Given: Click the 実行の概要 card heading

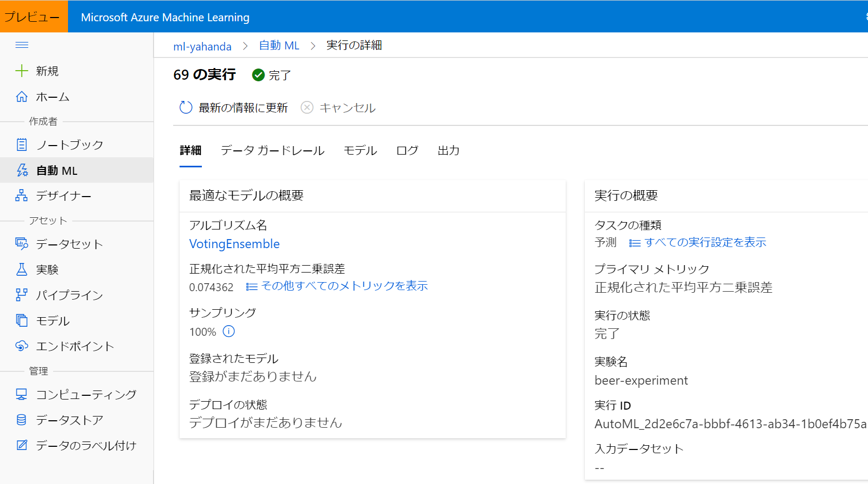Looking at the screenshot, I should pyautogui.click(x=626, y=196).
